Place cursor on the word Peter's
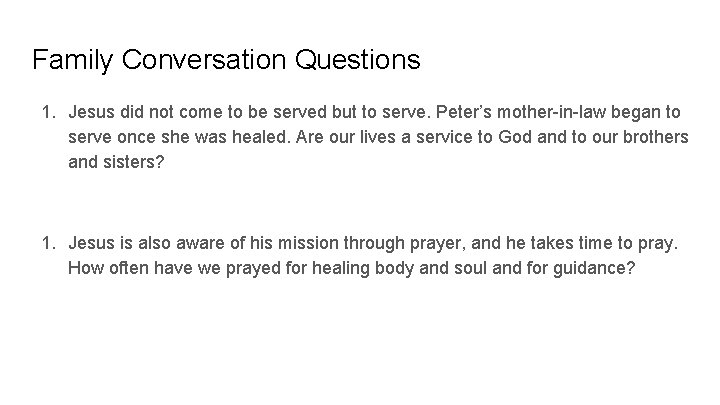This screenshot has width=720, height=405. (464, 112)
